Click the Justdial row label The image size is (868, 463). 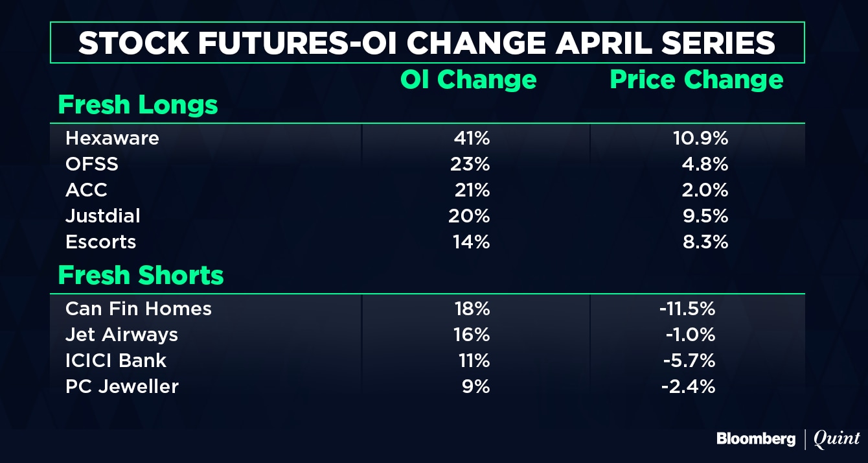click(102, 216)
